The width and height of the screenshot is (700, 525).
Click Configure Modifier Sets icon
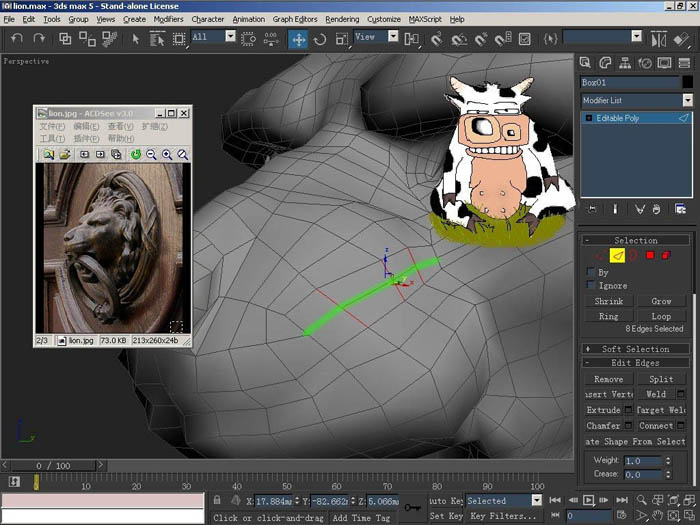(680, 209)
